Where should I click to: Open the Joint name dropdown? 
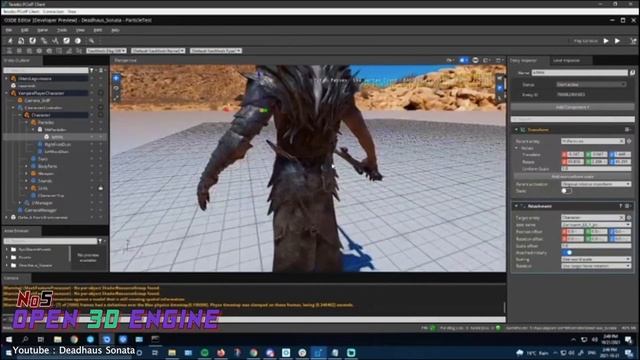[x=596, y=225]
